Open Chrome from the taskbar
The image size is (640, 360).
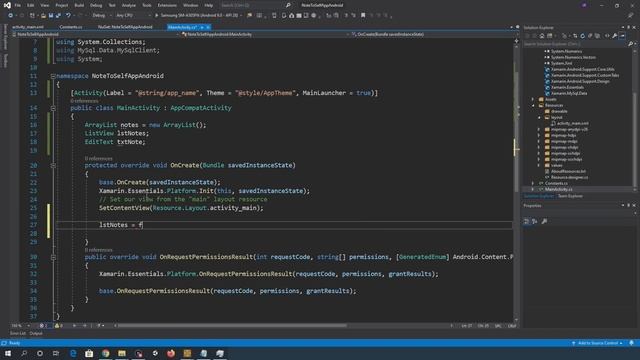tap(106, 353)
